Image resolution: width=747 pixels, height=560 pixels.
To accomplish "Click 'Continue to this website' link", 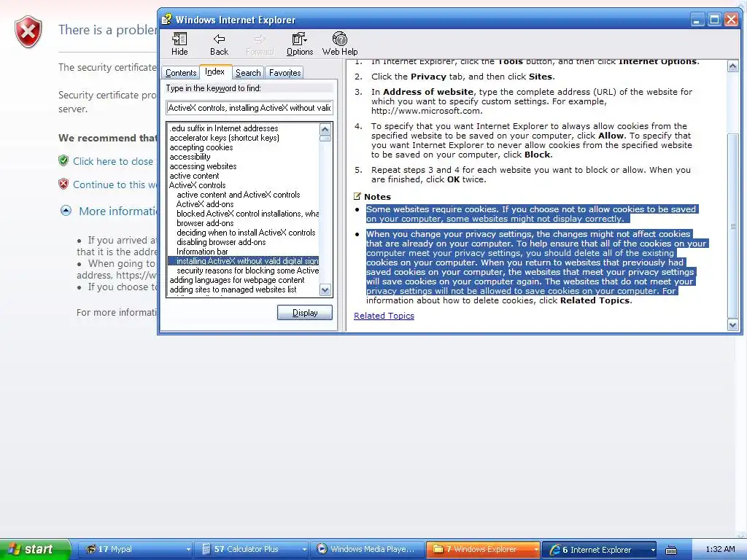I will coord(115,184).
